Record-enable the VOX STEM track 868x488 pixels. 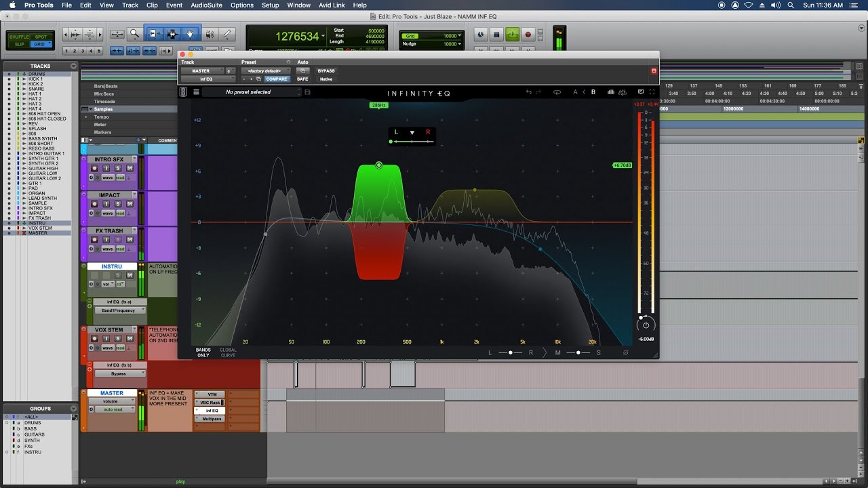(95, 339)
